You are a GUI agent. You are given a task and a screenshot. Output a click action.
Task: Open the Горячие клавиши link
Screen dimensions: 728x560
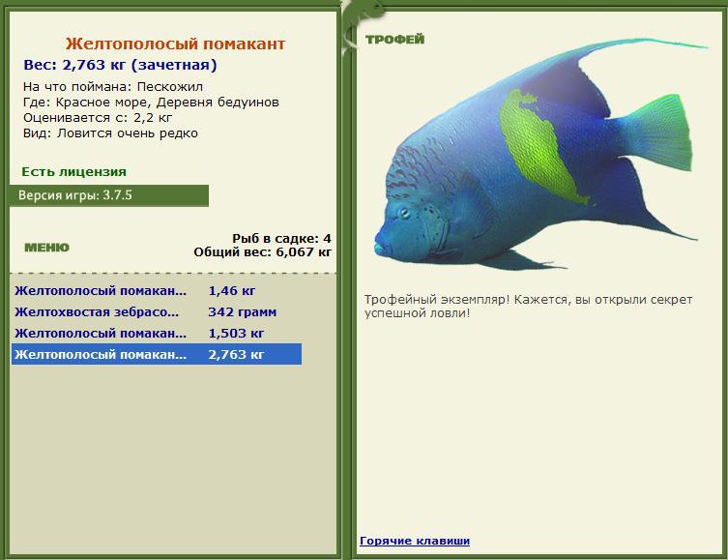415,541
